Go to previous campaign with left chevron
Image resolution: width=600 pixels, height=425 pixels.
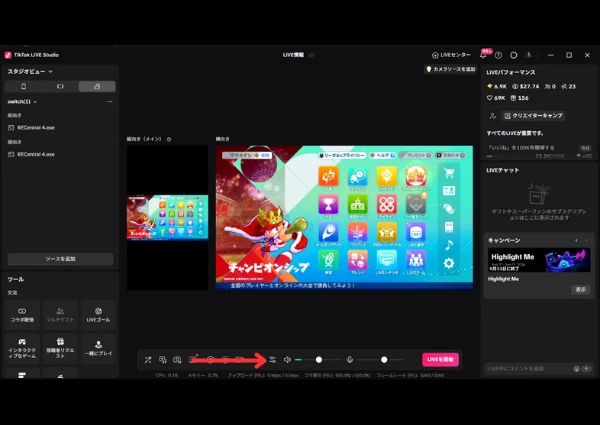(576, 241)
